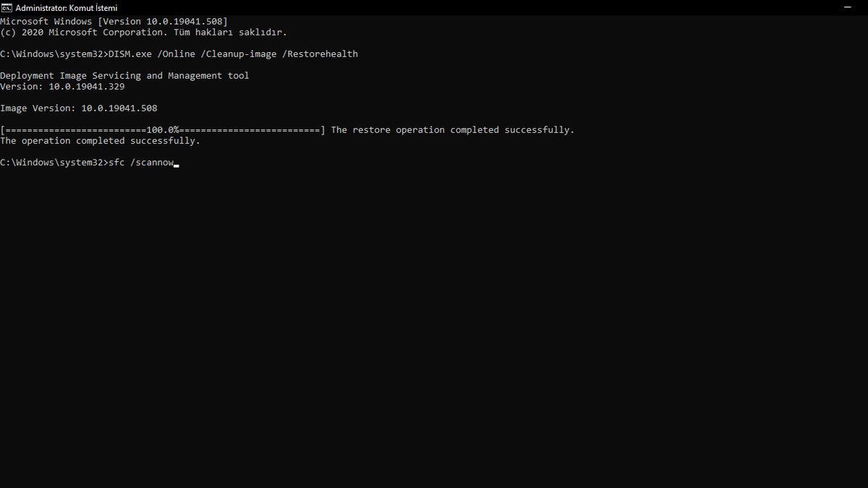Screen dimensions: 868x488
Task: Click 'The operation completed successfully' line
Action: [x=101, y=140]
